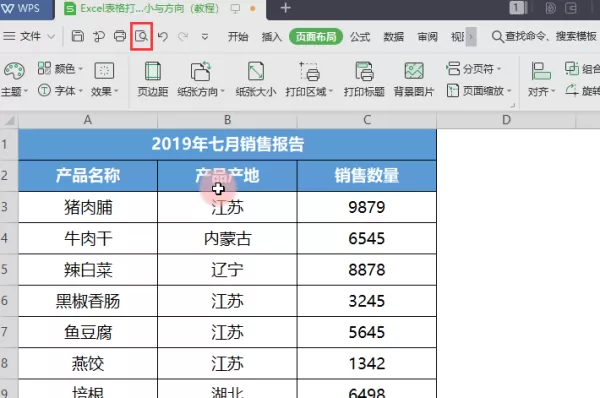This screenshot has height=398, width=600.
Task: Select row 5 header
Action: [8, 269]
